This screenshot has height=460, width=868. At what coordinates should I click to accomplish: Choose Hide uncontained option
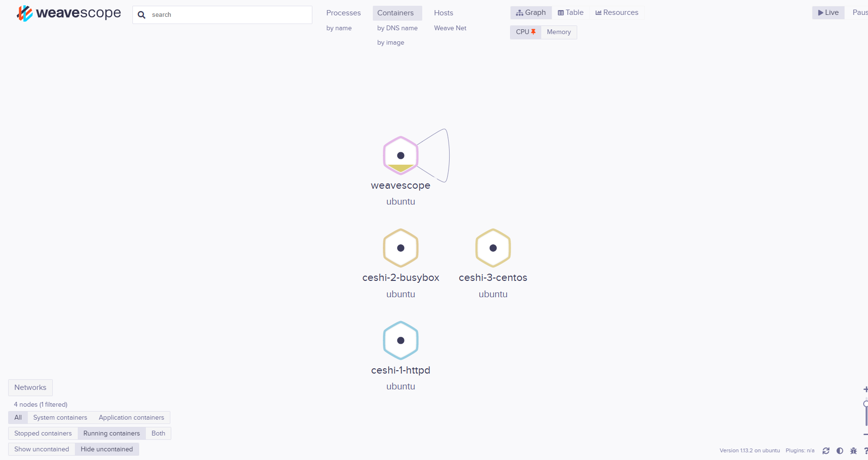[107, 449]
